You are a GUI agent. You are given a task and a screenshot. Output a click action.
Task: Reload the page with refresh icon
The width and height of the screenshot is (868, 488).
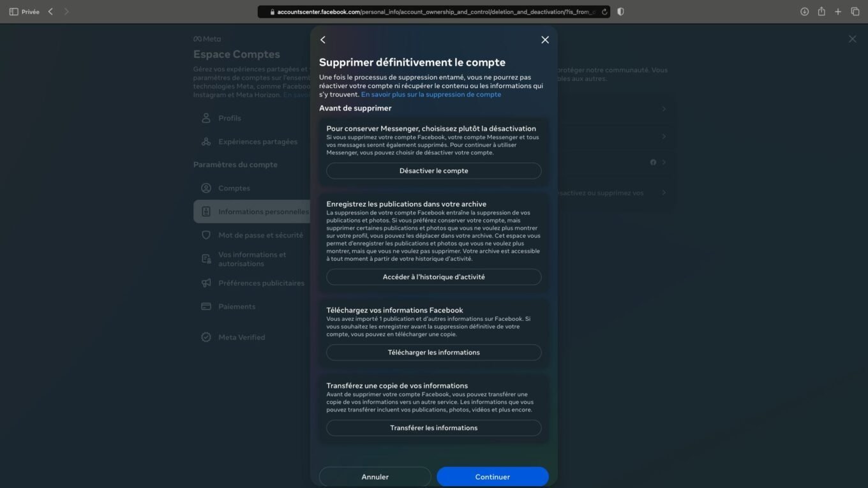(604, 11)
